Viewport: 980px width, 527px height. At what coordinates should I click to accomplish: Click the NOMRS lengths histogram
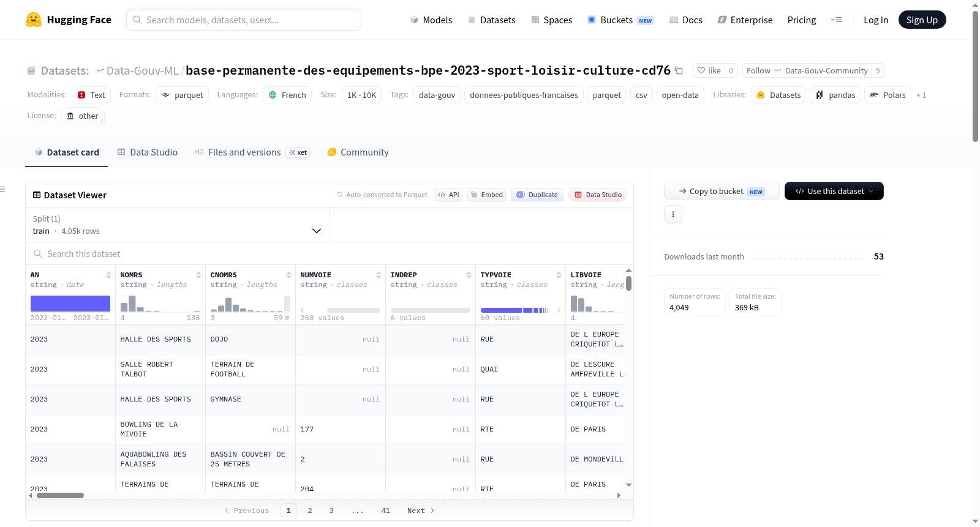click(160, 304)
